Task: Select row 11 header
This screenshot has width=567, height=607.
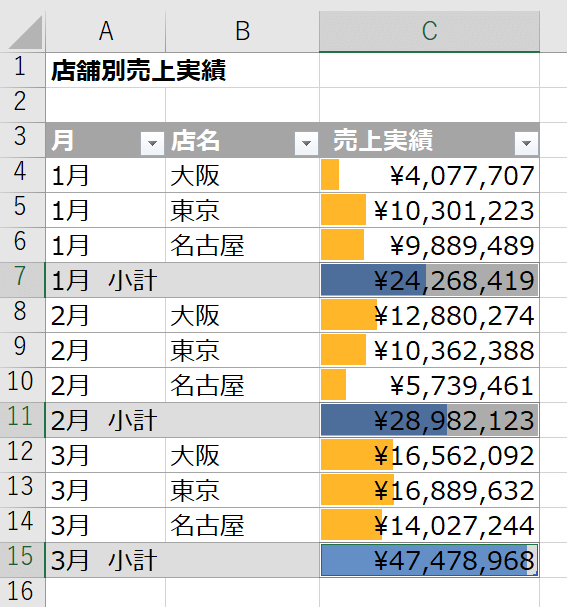Action: click(22, 420)
